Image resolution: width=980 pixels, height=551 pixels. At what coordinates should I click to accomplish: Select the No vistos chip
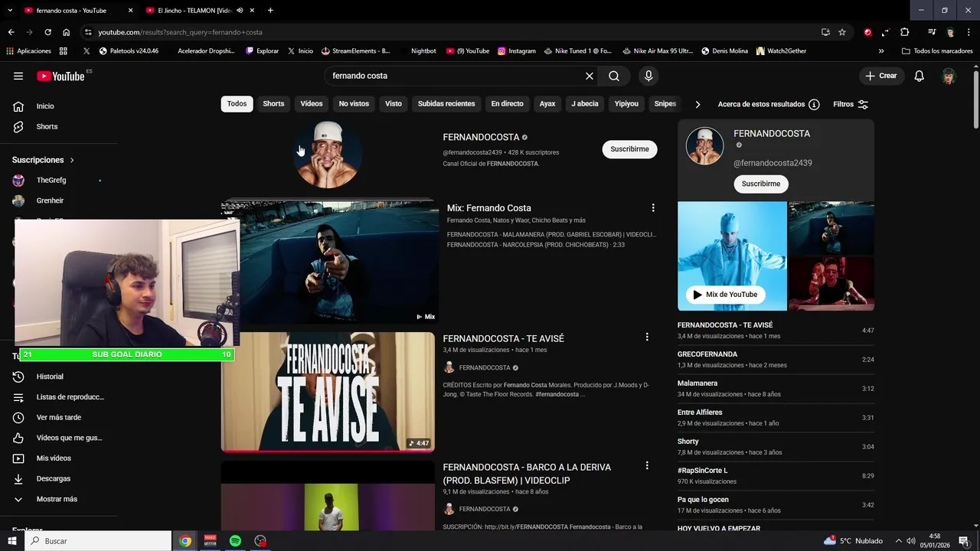354,104
